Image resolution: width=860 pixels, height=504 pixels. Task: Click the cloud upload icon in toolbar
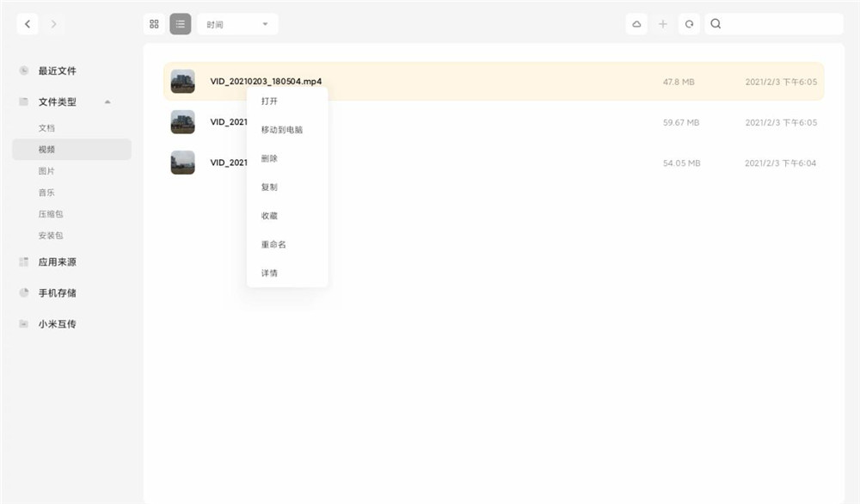[x=636, y=23]
